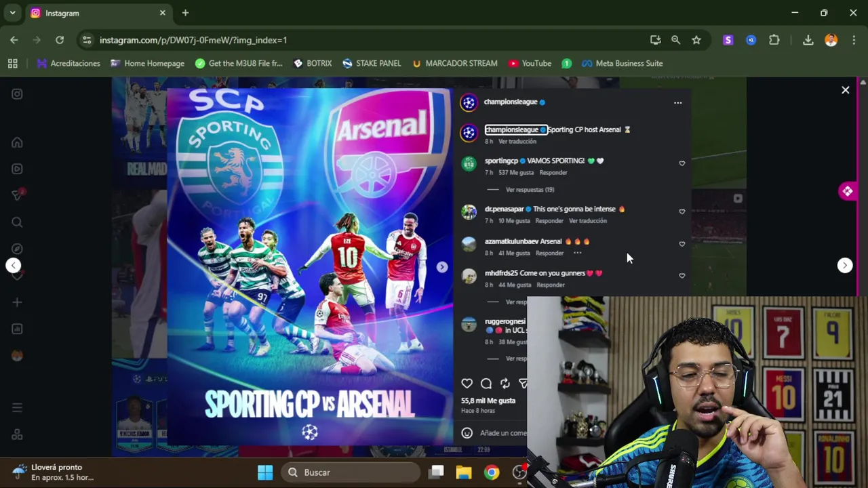Viewport: 868px width, 488px height.
Task: Click Ver traducción under the championsleague caption
Action: [x=517, y=142]
